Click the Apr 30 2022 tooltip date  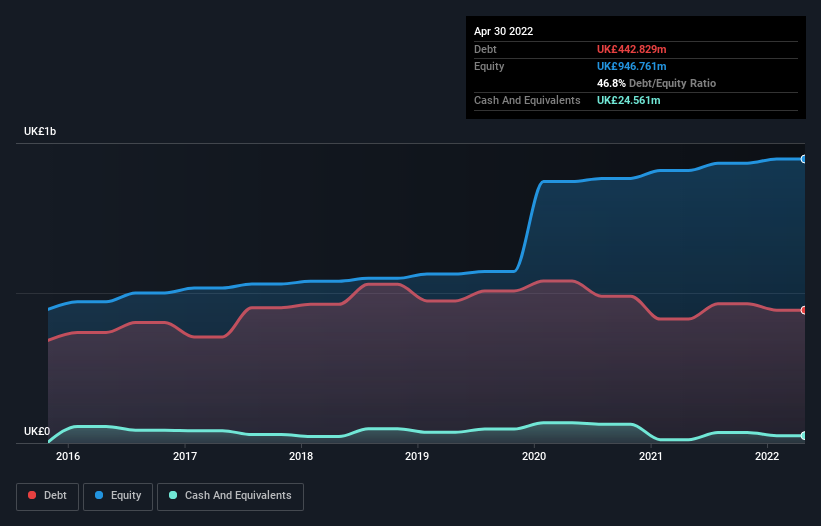coord(504,31)
